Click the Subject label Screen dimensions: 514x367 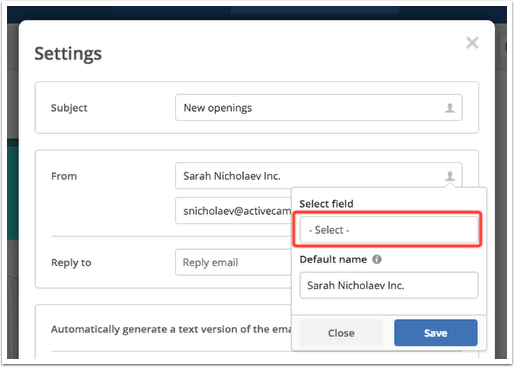[69, 108]
